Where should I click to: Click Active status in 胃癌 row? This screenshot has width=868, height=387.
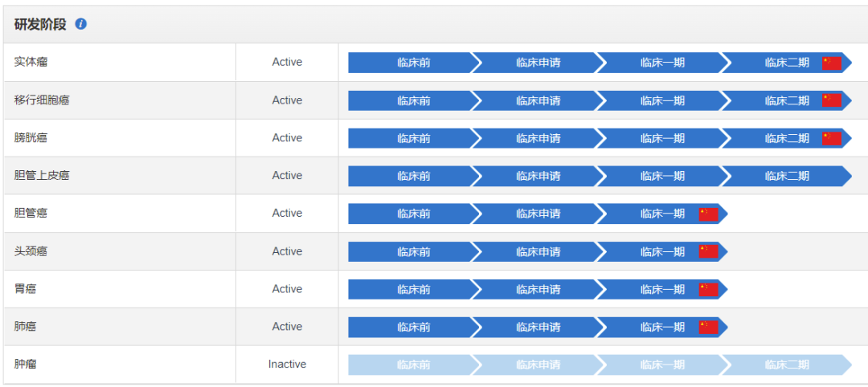coord(287,288)
